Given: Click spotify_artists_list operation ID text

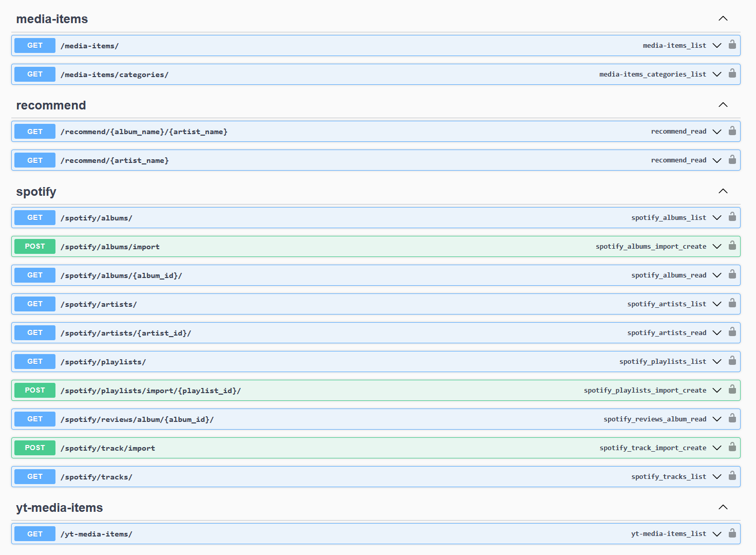Looking at the screenshot, I should (x=667, y=304).
